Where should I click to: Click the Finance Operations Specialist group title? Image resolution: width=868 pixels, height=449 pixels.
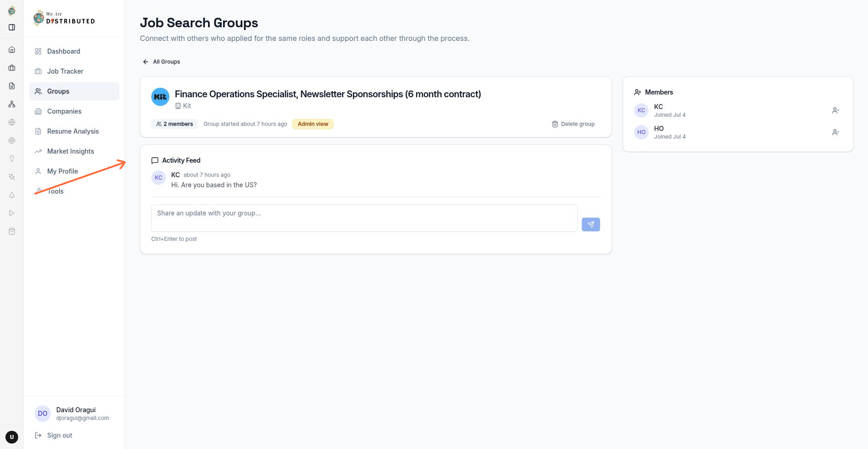tap(328, 94)
